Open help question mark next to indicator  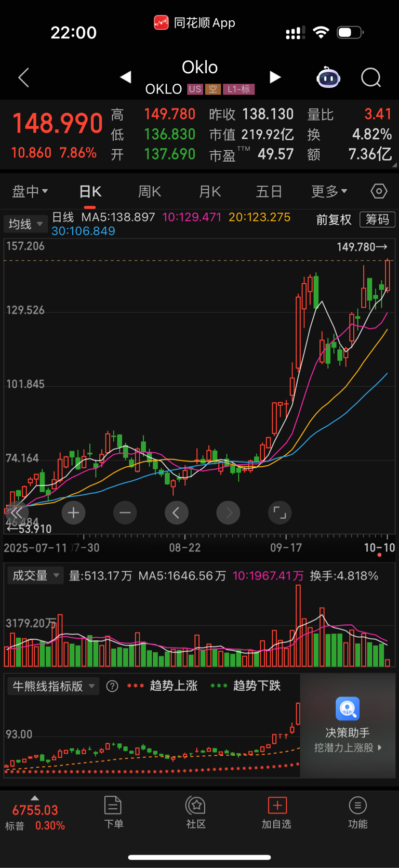(x=112, y=686)
